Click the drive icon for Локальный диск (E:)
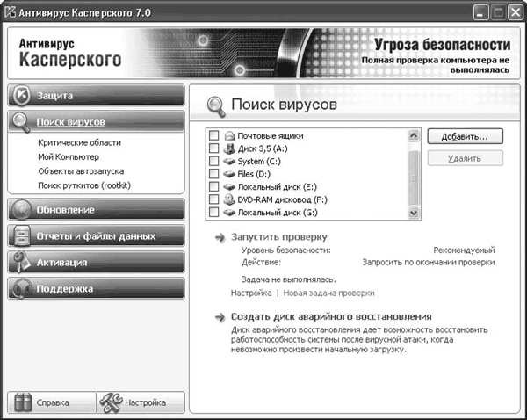 [x=229, y=187]
